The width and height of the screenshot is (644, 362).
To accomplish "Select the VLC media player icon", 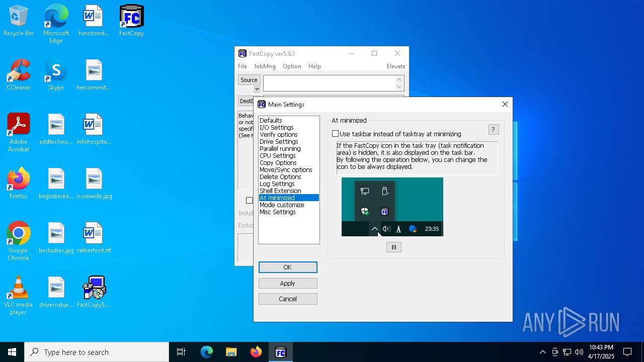I will click(19, 296).
